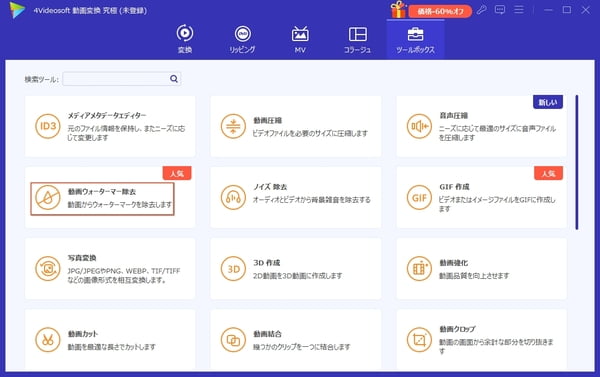Close the 4Videosoft window

585,10
